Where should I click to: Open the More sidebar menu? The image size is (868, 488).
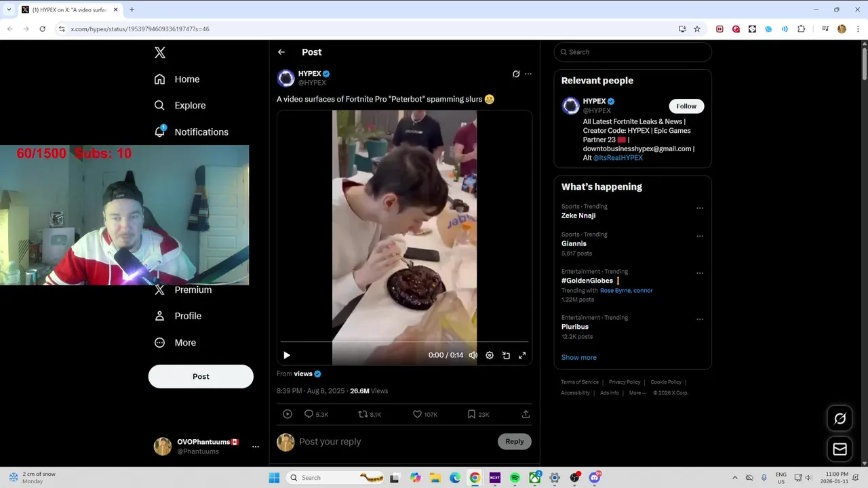[175, 343]
